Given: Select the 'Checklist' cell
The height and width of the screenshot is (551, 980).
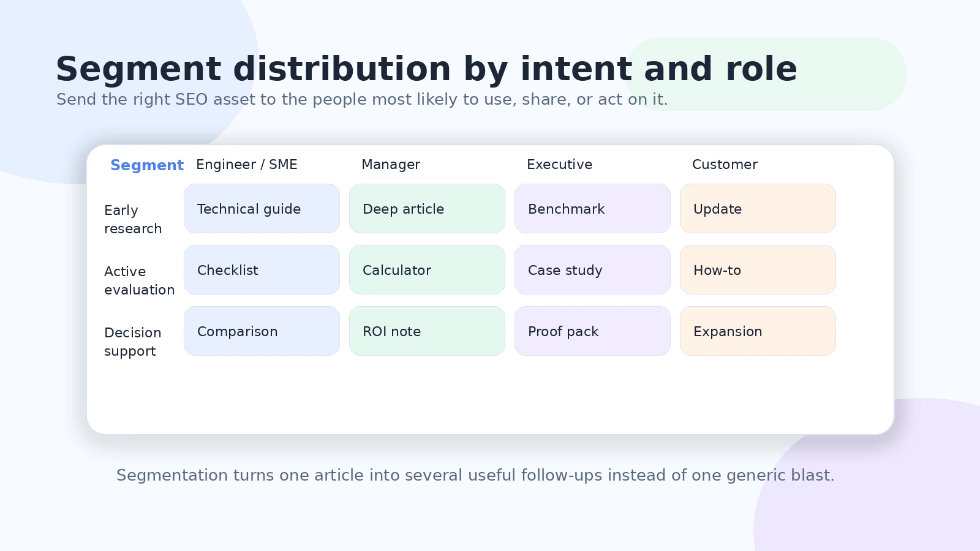Looking at the screenshot, I should coord(262,270).
